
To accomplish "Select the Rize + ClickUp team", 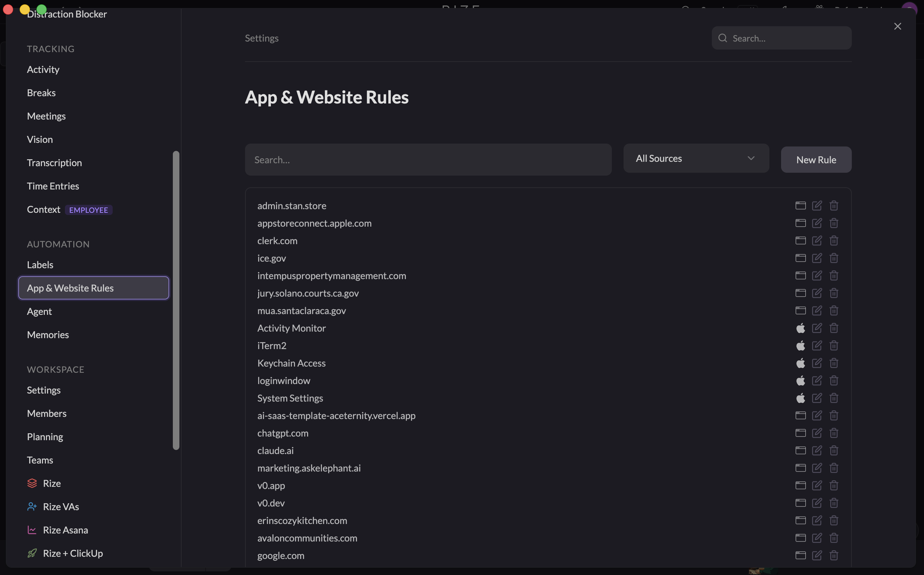I will click(65, 554).
